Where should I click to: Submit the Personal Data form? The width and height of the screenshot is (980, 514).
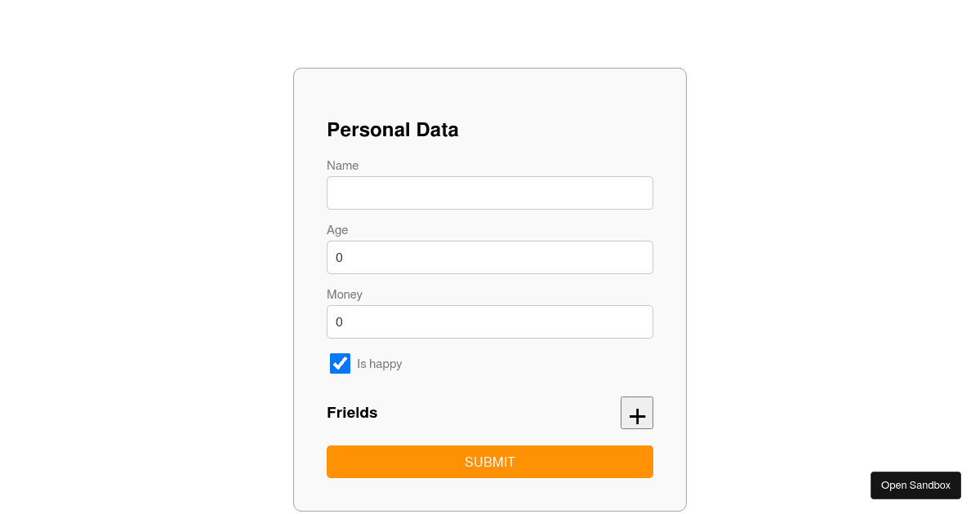click(x=490, y=462)
